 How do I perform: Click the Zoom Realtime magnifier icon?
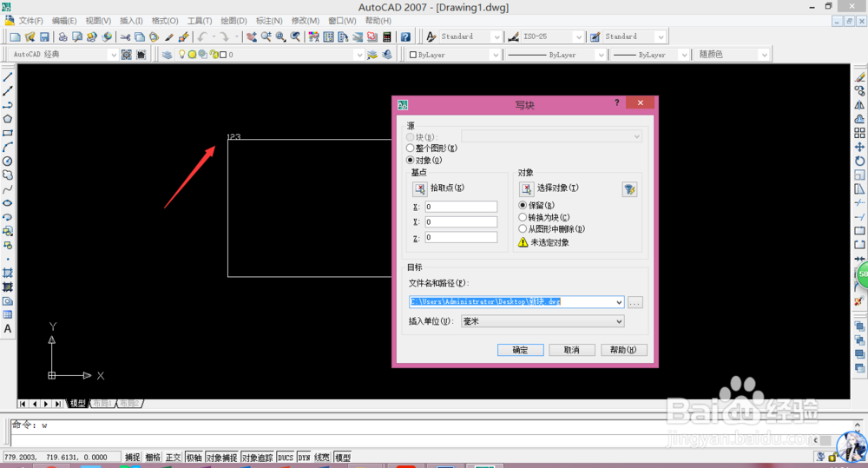click(x=266, y=36)
